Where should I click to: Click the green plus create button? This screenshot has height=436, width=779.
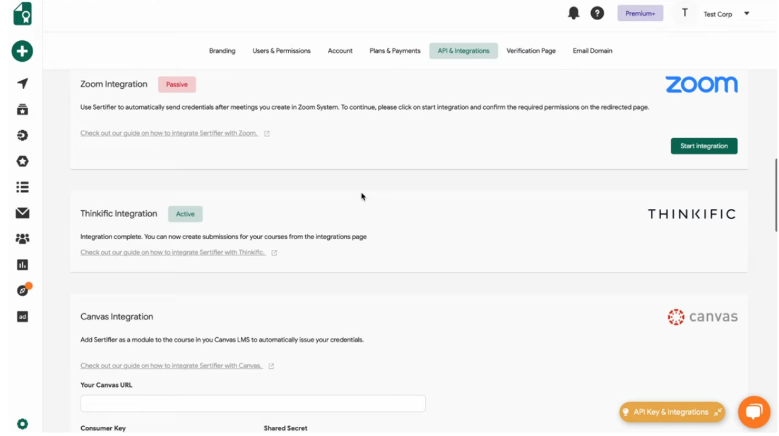(x=22, y=51)
